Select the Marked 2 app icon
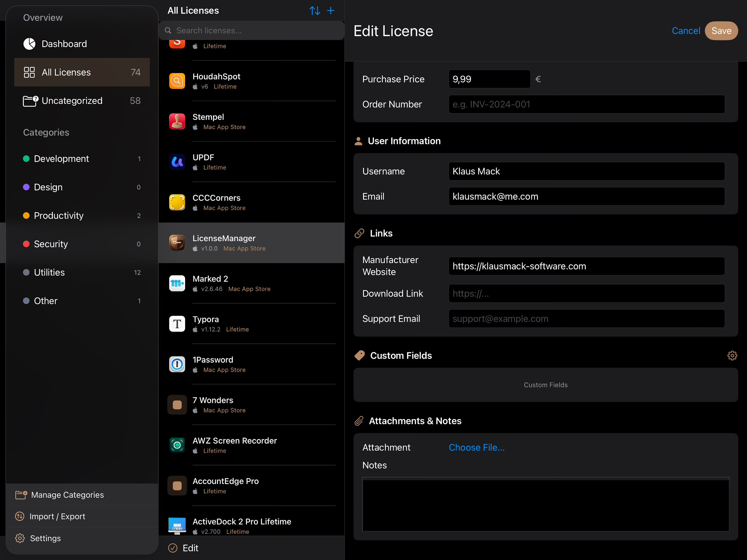Image resolution: width=747 pixels, height=560 pixels. 177,284
